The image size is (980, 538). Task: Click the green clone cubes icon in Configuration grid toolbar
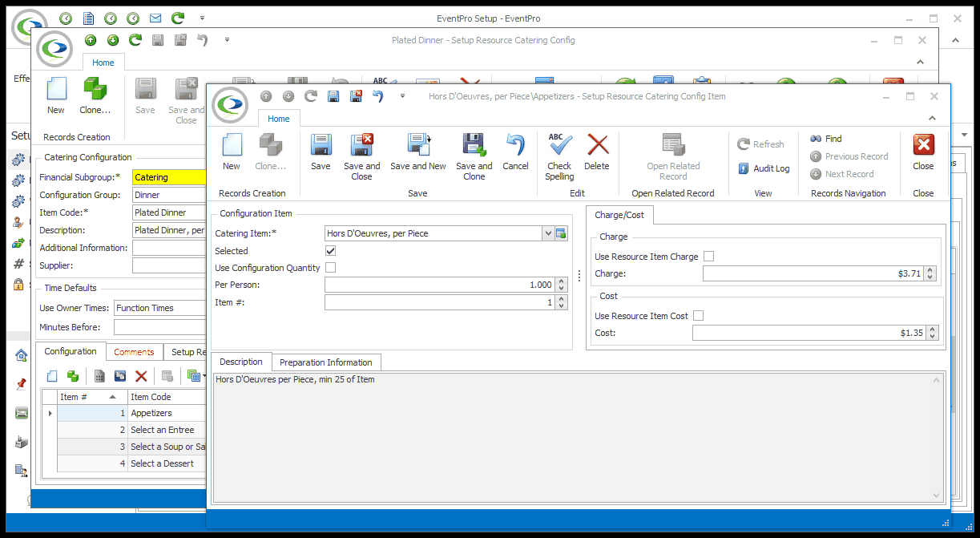[73, 376]
